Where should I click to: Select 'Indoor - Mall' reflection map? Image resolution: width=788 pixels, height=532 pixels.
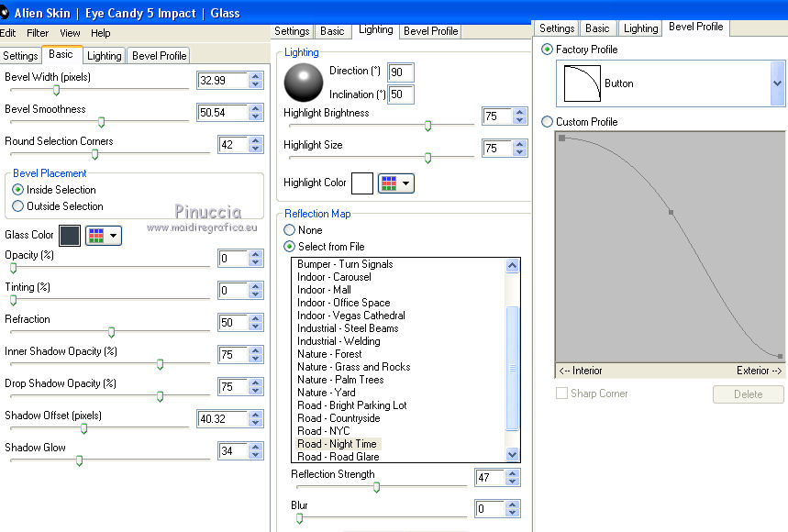coord(324,290)
